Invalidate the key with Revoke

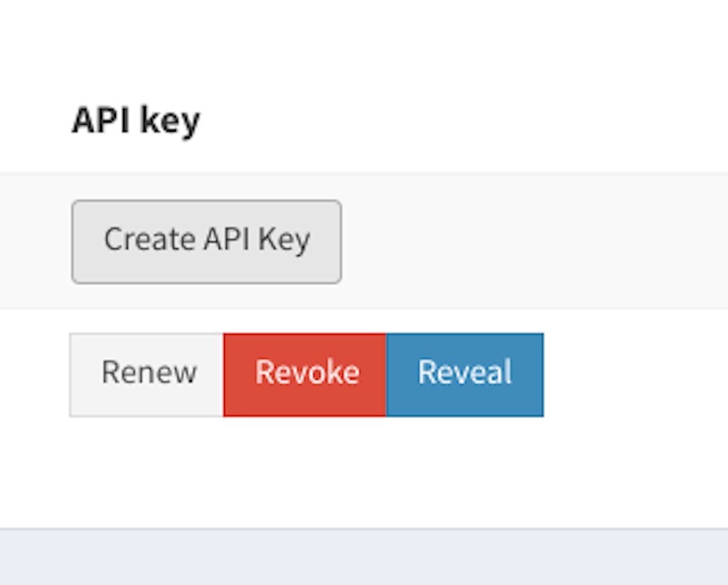coord(305,374)
